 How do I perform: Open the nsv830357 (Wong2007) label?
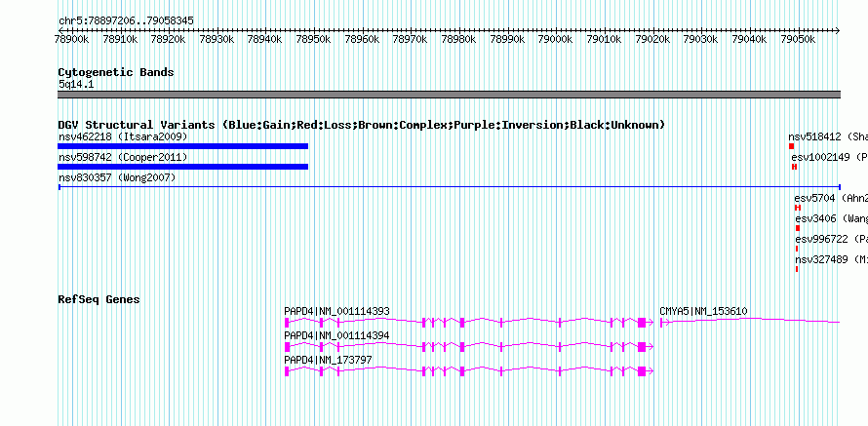tap(117, 177)
